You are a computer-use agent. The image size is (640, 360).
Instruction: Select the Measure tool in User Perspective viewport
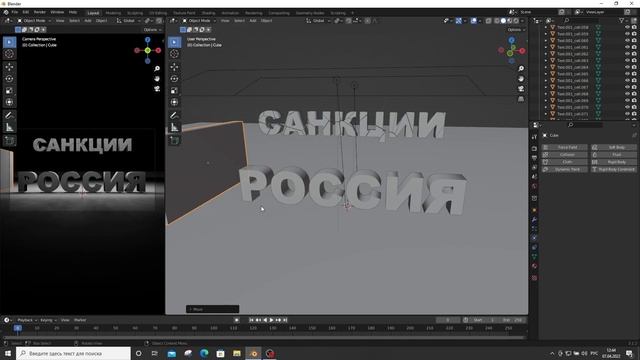click(174, 127)
